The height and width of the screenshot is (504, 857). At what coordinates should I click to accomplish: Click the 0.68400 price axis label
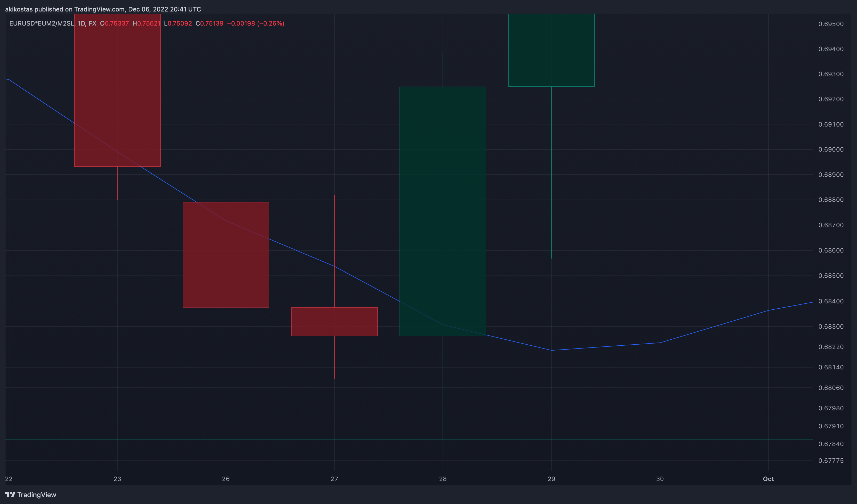(831, 301)
